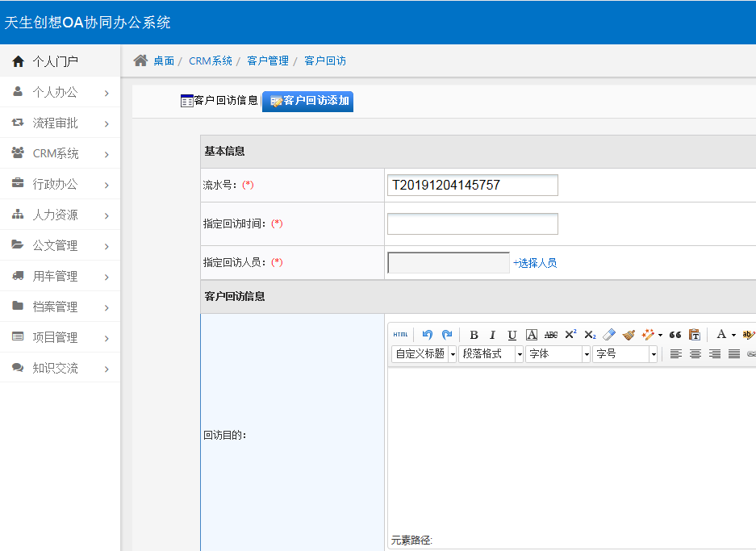Toggle bold formatting
This screenshot has height=551, width=756.
(x=474, y=335)
